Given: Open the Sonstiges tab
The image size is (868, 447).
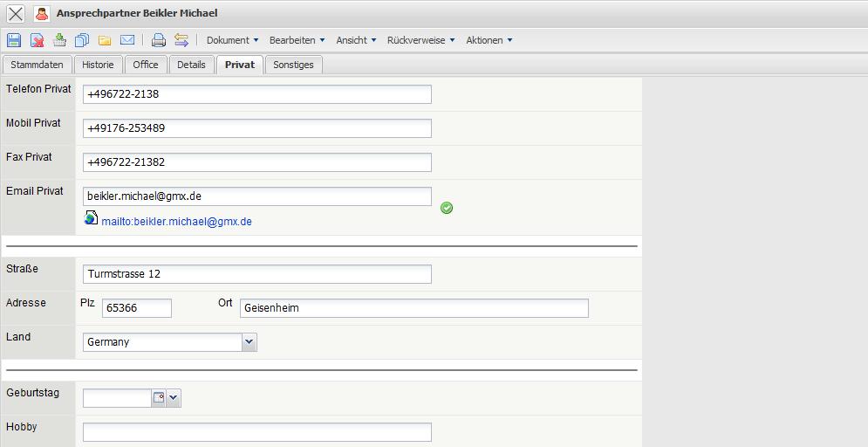Looking at the screenshot, I should 293,65.
